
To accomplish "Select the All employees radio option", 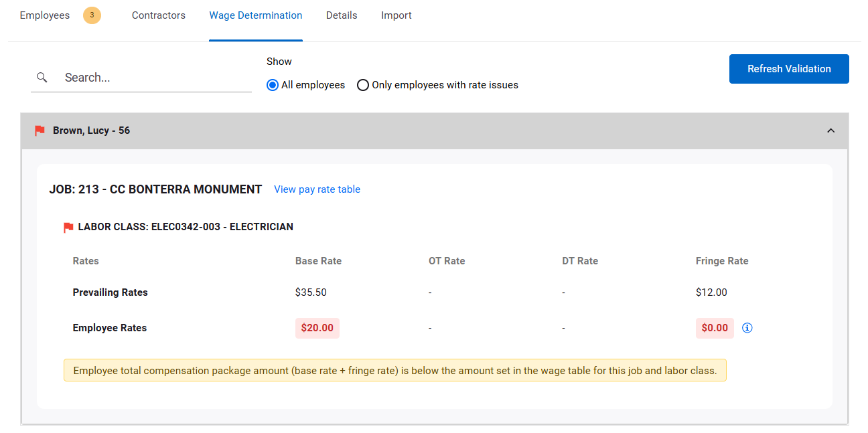I will coord(273,85).
